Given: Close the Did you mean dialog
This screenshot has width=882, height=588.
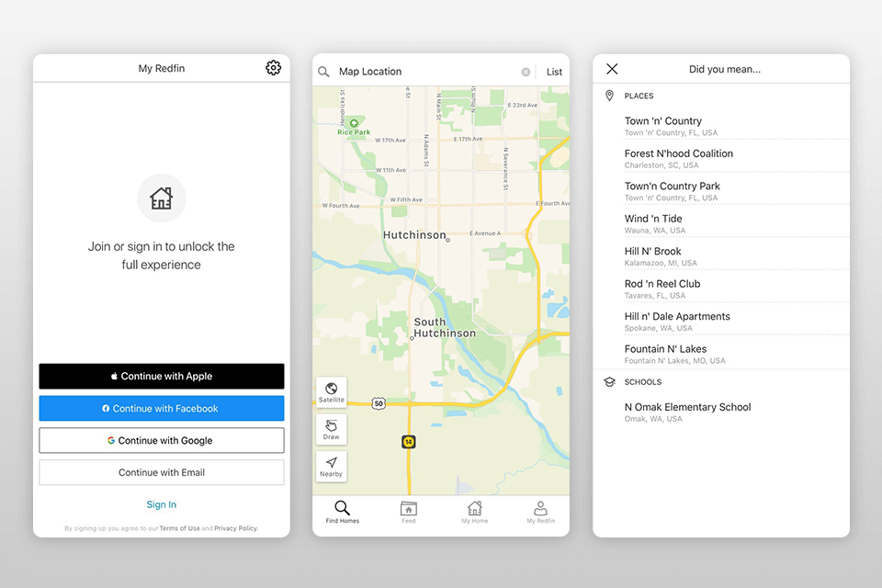Looking at the screenshot, I should [612, 69].
